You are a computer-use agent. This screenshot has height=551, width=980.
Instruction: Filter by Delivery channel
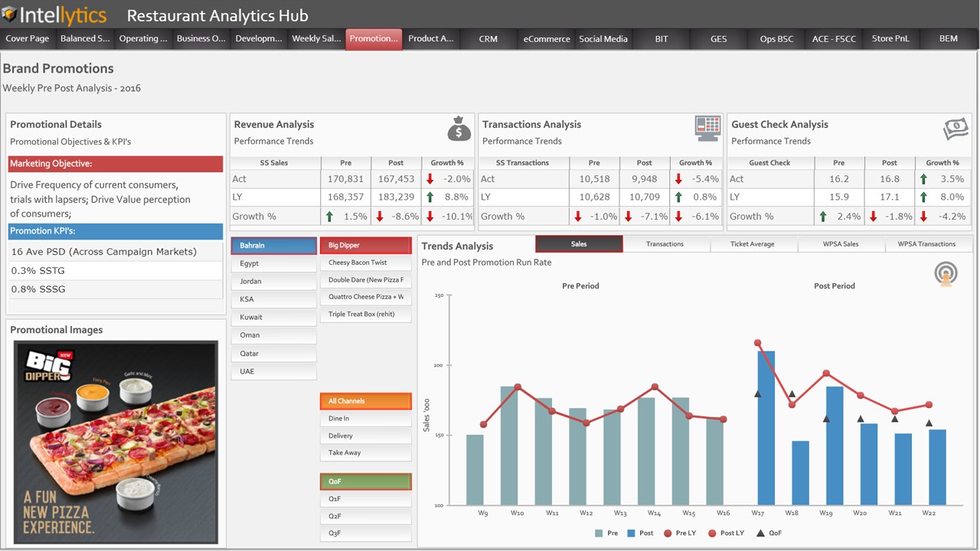click(365, 436)
